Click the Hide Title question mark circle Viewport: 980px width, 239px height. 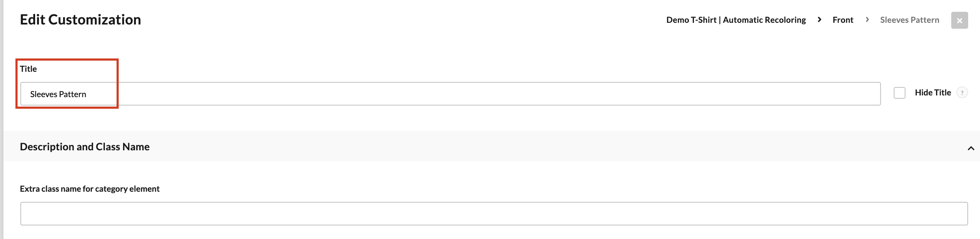pos(962,92)
